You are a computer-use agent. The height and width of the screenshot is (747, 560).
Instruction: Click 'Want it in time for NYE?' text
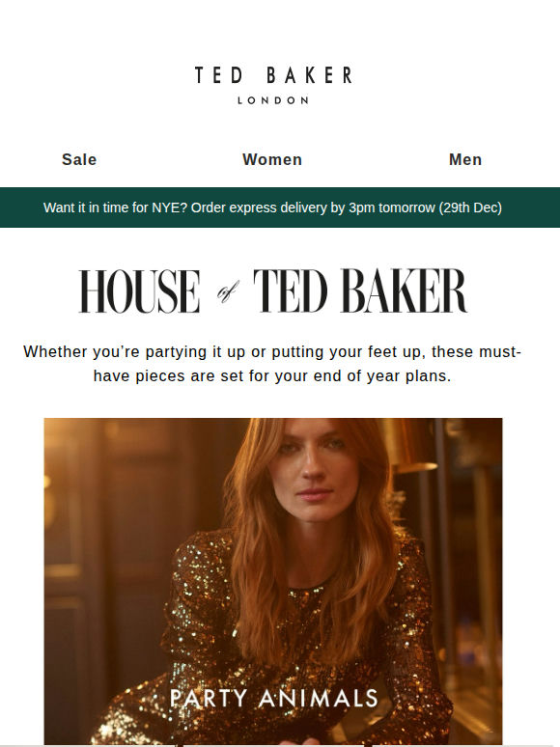115,207
